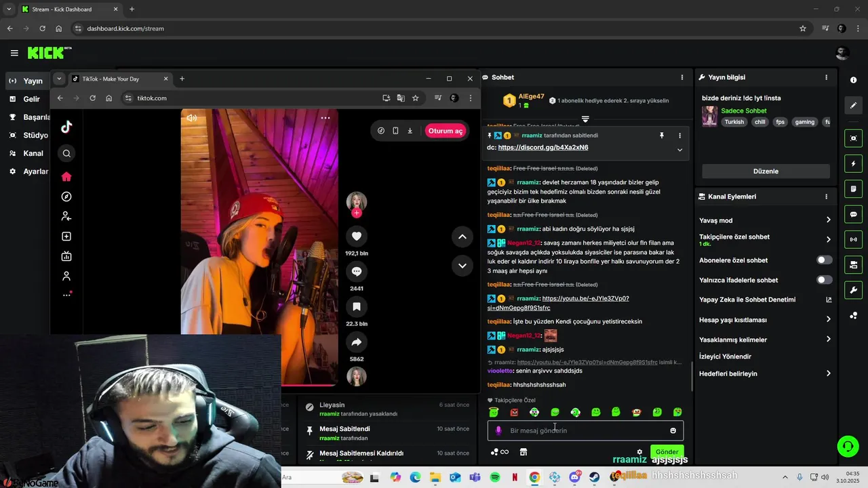Toggle Abonelere özel sohbet switch

point(824,260)
